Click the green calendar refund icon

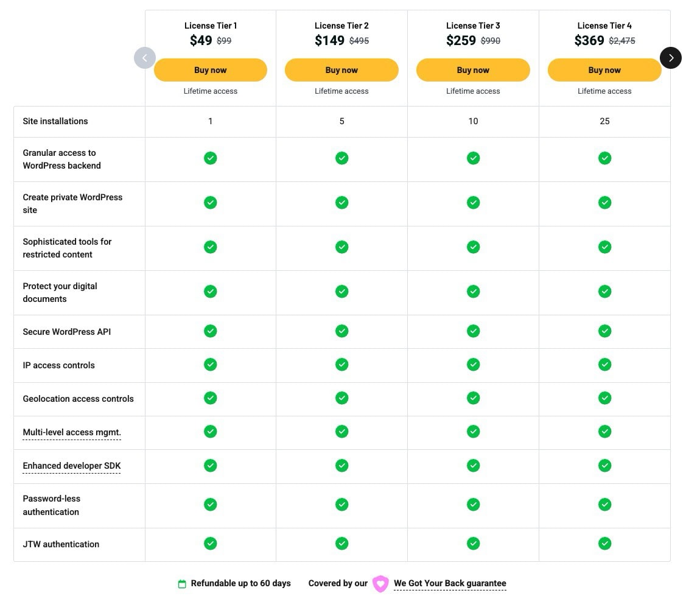(181, 584)
